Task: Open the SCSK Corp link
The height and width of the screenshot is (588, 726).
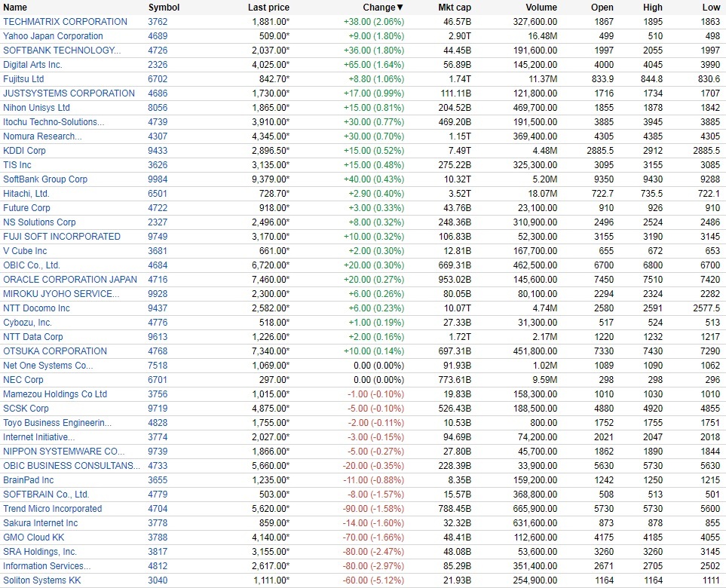Action: tap(26, 409)
